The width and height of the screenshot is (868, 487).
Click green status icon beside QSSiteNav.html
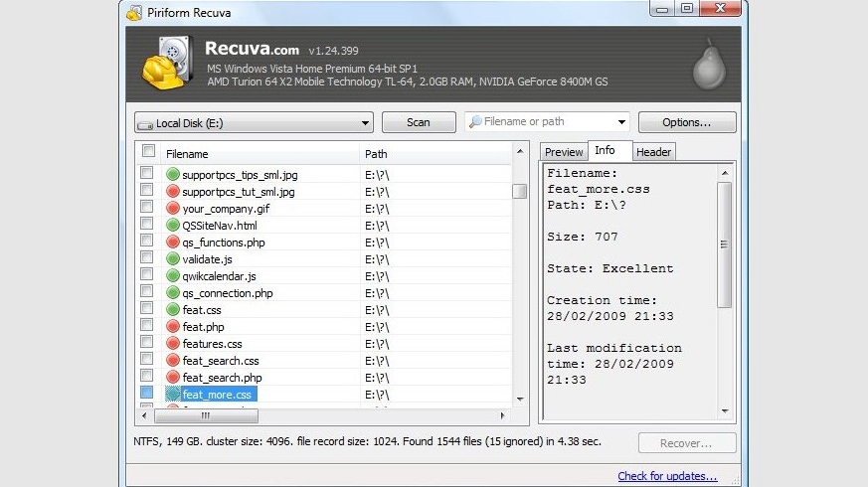click(173, 226)
